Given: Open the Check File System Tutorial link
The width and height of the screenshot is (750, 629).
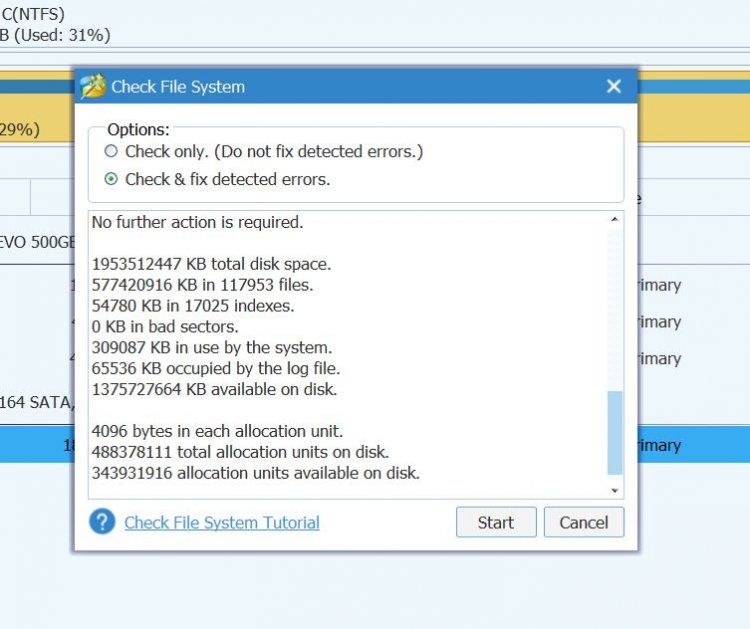Looking at the screenshot, I should click(221, 522).
